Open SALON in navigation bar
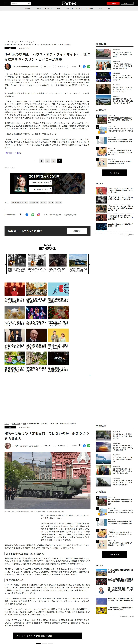The image size is (138, 644). pos(100,8)
